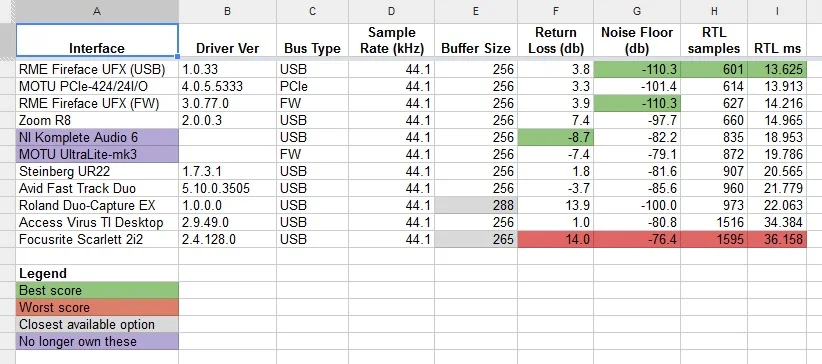This screenshot has height=364, width=822.
Task: Select the gray 288 buffer size cell
Action: (x=475, y=205)
